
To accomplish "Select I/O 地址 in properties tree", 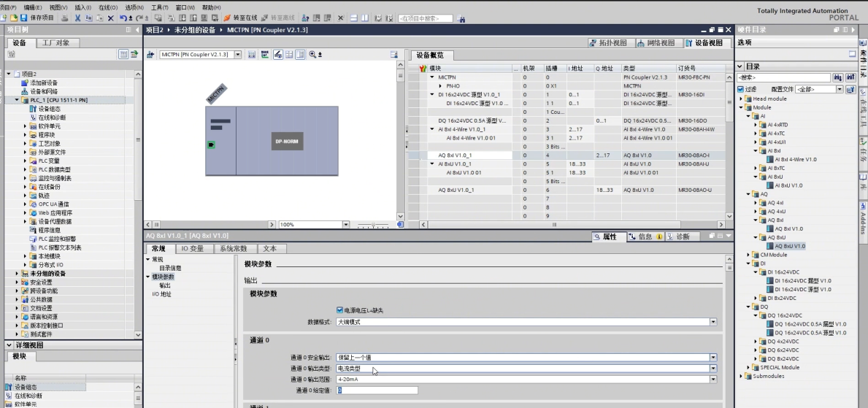I will tap(161, 294).
